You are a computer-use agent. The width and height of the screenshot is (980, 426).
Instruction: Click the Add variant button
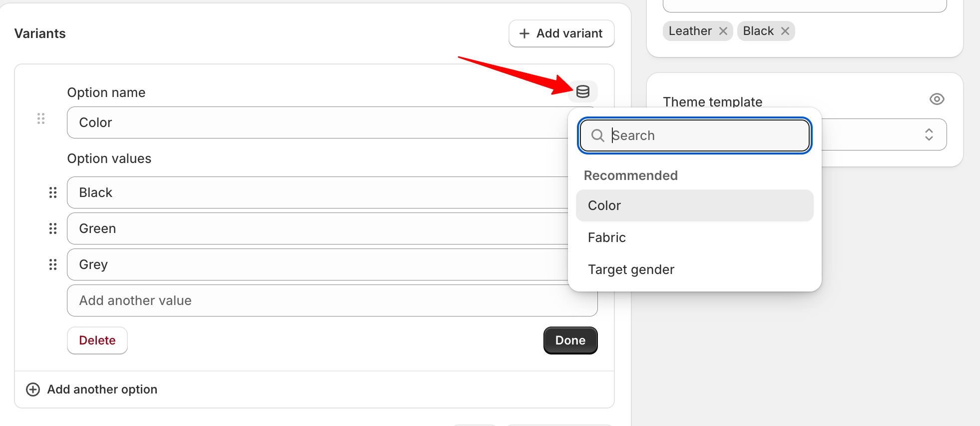[561, 33]
